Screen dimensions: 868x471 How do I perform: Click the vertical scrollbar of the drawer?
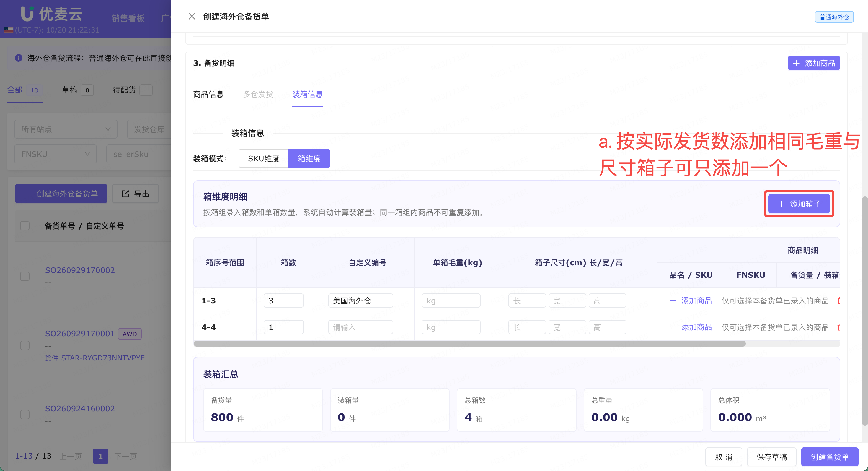(865, 311)
